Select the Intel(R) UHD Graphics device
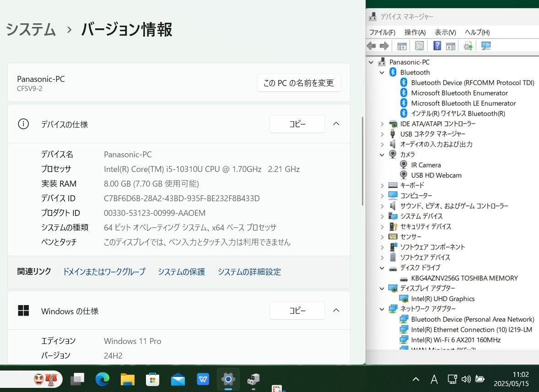Image resolution: width=539 pixels, height=392 pixels. [x=442, y=299]
